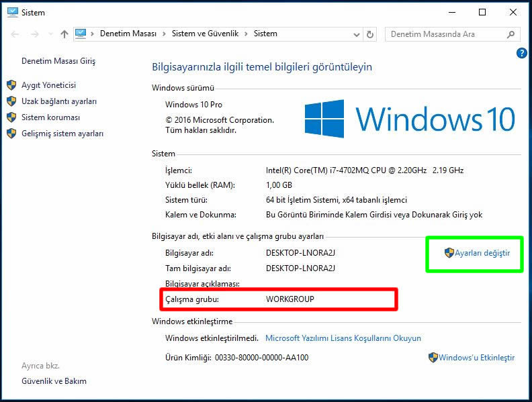Click Ayarları değiştir link
This screenshot has width=532, height=402.
coord(482,253)
